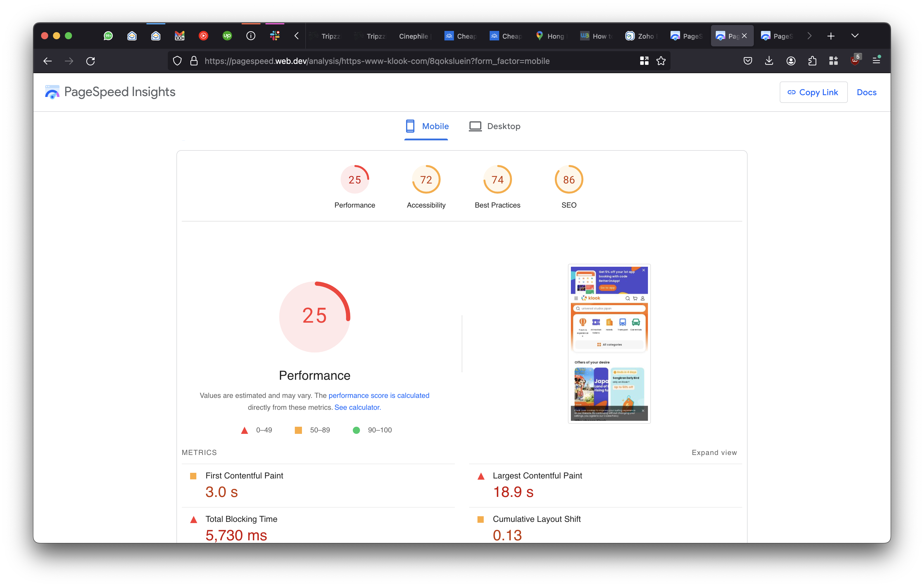Click the Accessibility score gauge 72
This screenshot has height=587, width=924.
pos(426,180)
